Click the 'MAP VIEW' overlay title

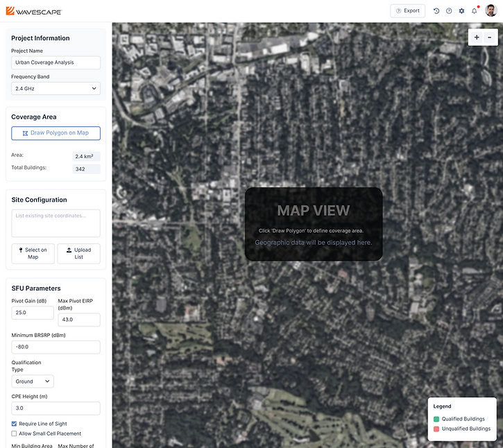[314, 211]
